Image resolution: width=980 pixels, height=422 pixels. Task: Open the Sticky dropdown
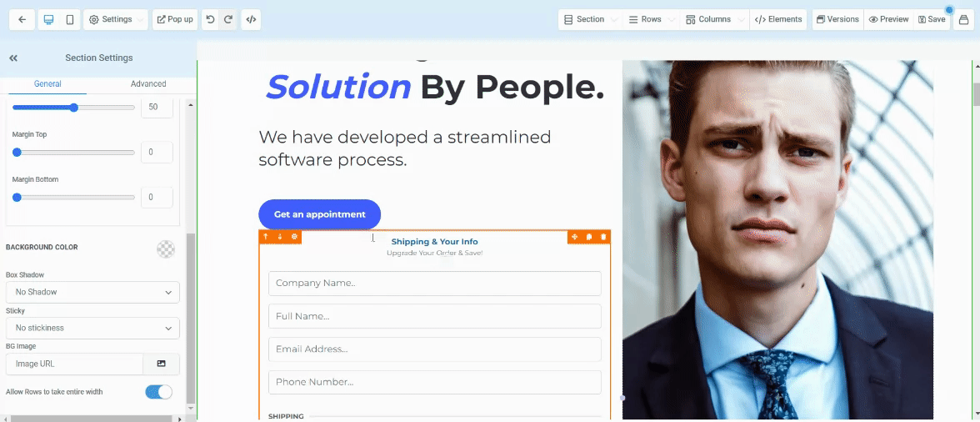pos(92,328)
